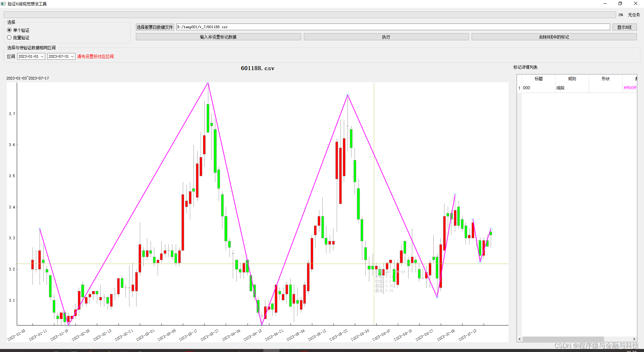Select the 线段 rule cell
This screenshot has width=644, height=352.
pyautogui.click(x=572, y=88)
